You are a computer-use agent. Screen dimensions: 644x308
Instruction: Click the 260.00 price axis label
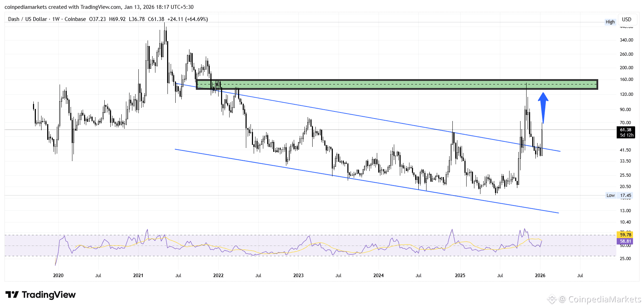(x=626, y=54)
